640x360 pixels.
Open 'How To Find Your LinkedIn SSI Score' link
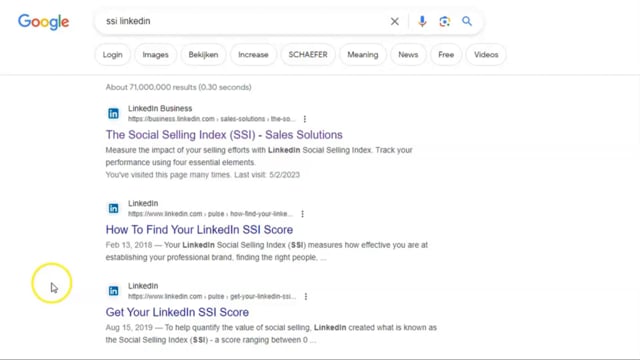click(199, 229)
